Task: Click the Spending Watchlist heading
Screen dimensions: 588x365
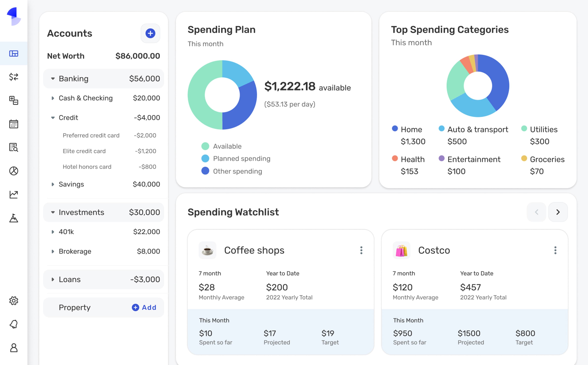Action: tap(233, 212)
